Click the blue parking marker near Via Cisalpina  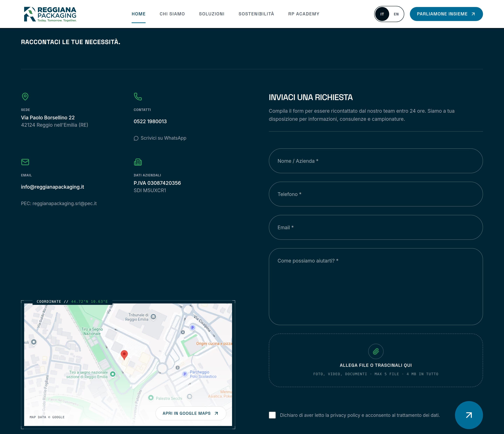click(x=192, y=328)
